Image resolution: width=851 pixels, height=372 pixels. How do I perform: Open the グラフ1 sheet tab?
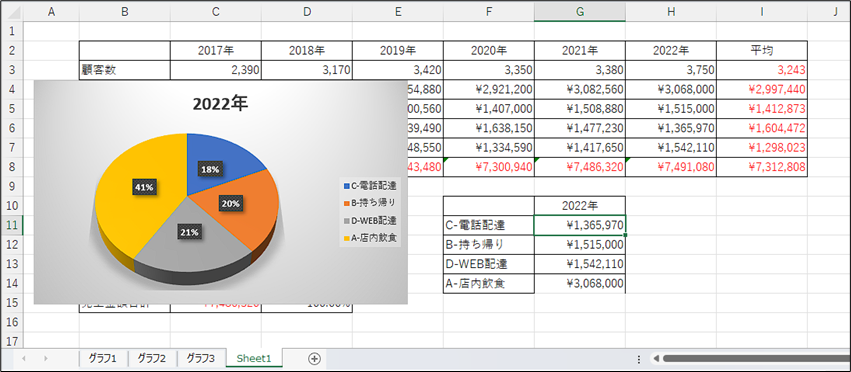pos(103,358)
